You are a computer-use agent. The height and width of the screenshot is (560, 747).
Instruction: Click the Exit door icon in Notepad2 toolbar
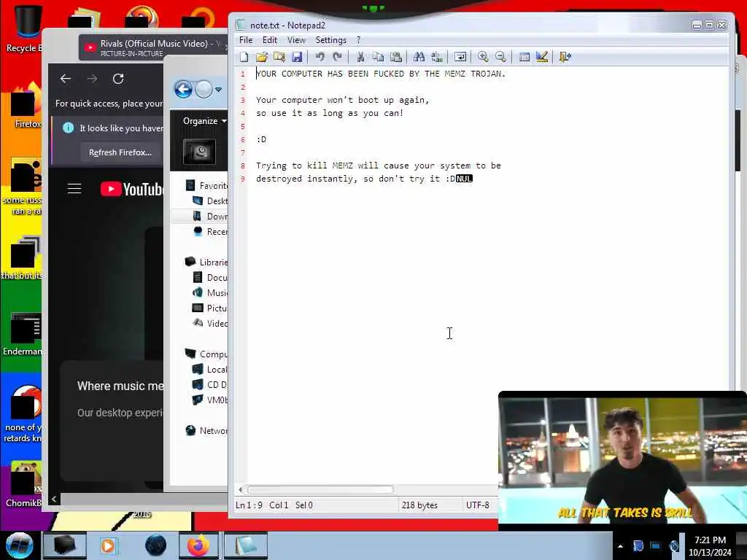pyautogui.click(x=565, y=57)
